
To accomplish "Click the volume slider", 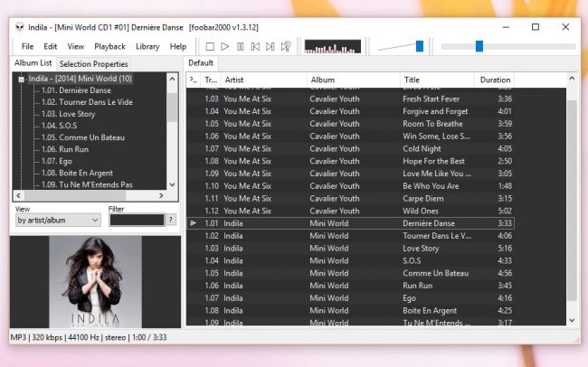I will pyautogui.click(x=401, y=46).
